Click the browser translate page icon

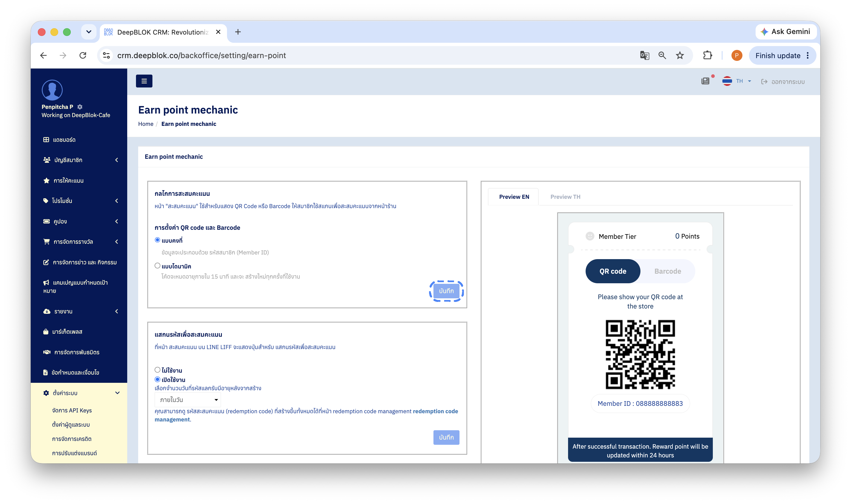pos(644,55)
